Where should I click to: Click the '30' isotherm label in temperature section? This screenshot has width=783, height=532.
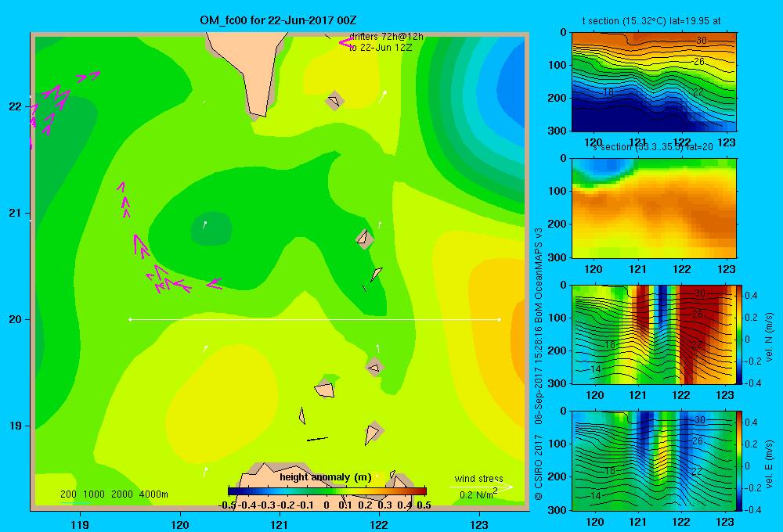[701, 41]
